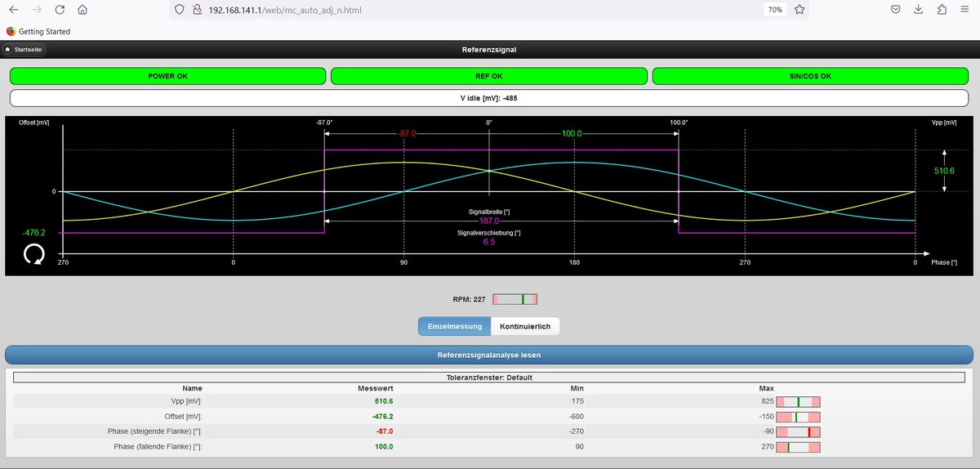This screenshot has width=980, height=469.
Task: Reload the page with the refresh icon
Action: [x=60, y=10]
